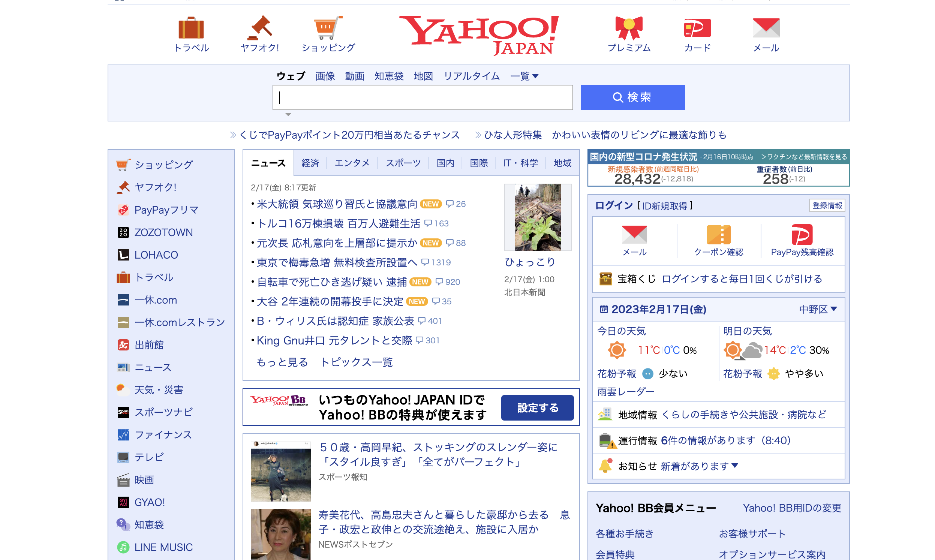935x560 pixels.
Task: Open the ニュース sidebar icon
Action: point(123,368)
